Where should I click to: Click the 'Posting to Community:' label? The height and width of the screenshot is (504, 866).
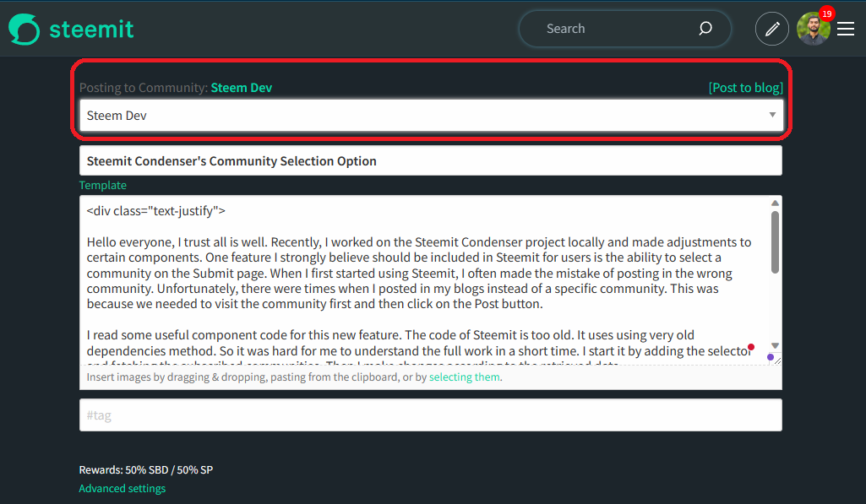coord(143,88)
